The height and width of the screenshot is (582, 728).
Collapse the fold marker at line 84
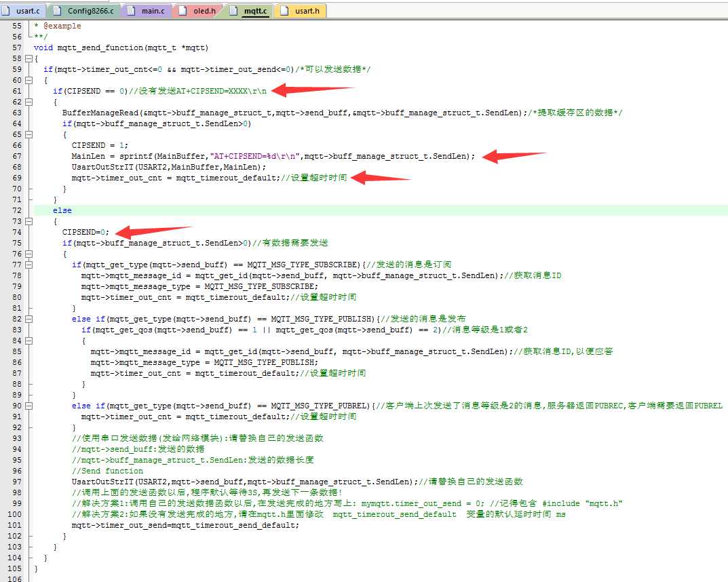coord(28,341)
